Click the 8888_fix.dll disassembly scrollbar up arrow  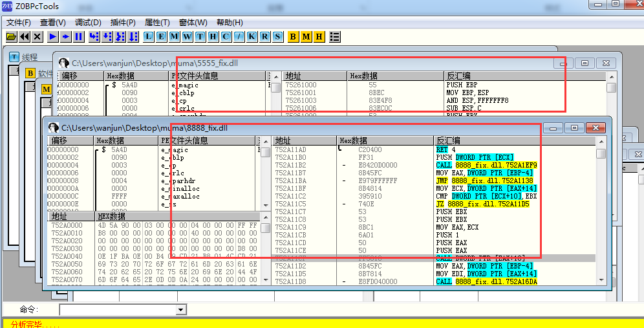point(601,141)
